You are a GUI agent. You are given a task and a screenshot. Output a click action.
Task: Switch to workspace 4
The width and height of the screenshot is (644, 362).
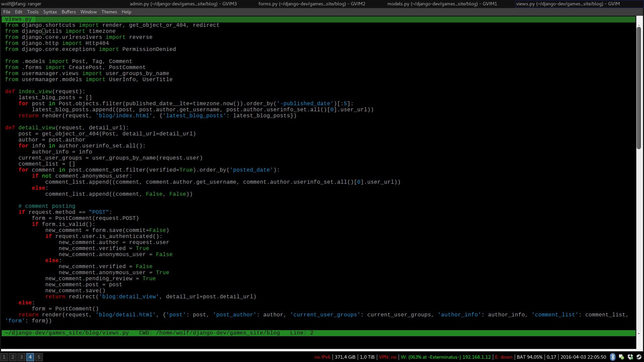30,357
